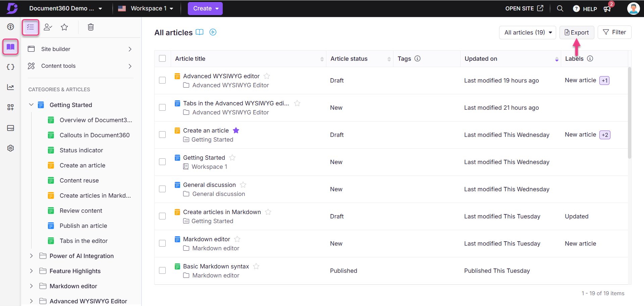644x306 pixels.
Task: Click the Export button
Action: pyautogui.click(x=577, y=33)
